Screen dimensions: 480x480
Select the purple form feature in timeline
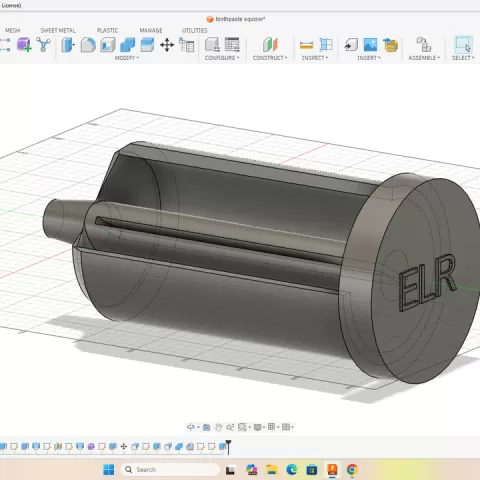[91, 446]
